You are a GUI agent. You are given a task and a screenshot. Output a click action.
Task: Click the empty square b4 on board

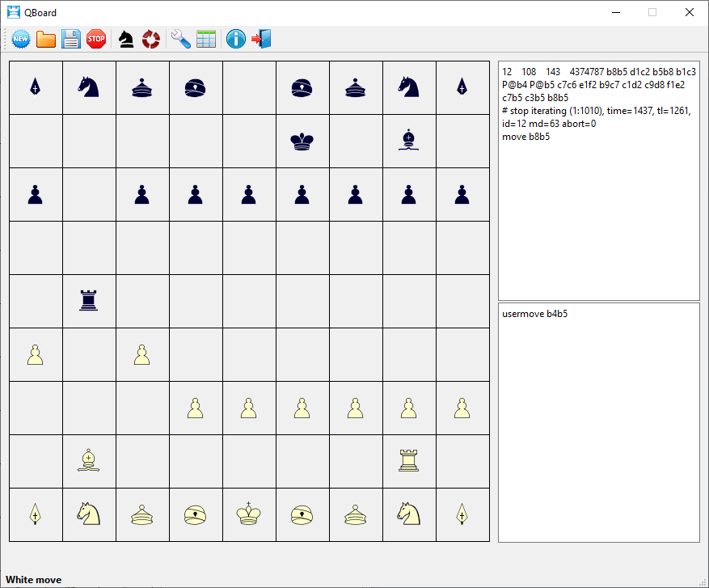[89, 354]
